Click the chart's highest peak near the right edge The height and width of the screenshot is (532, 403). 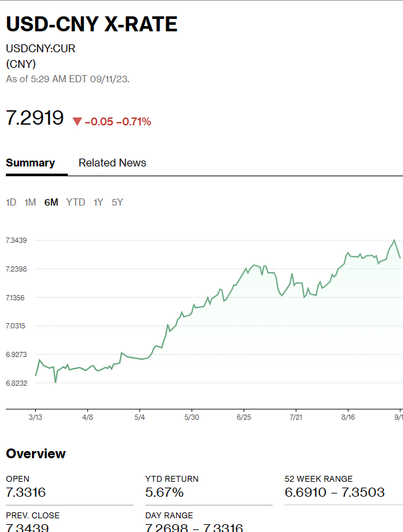click(394, 241)
